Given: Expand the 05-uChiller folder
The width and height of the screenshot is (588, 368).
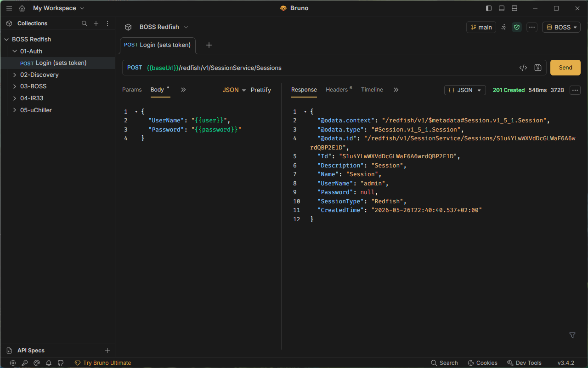Looking at the screenshot, I should (15, 110).
